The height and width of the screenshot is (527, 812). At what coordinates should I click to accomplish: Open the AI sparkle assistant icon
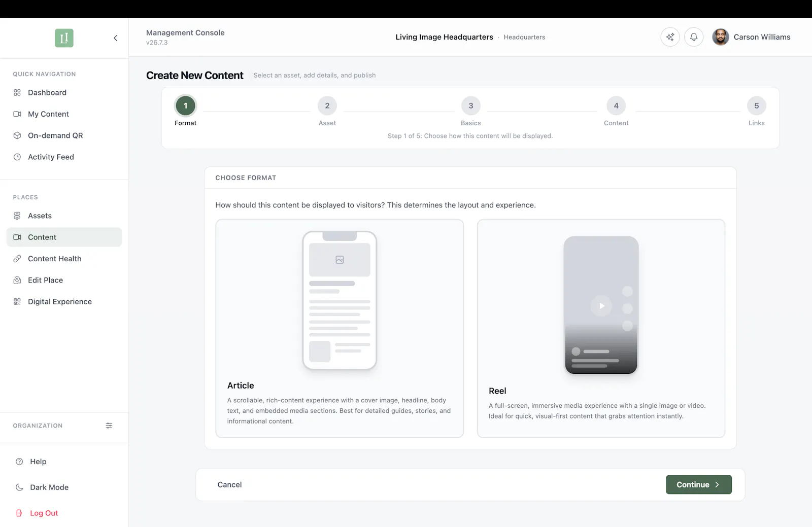(x=670, y=37)
